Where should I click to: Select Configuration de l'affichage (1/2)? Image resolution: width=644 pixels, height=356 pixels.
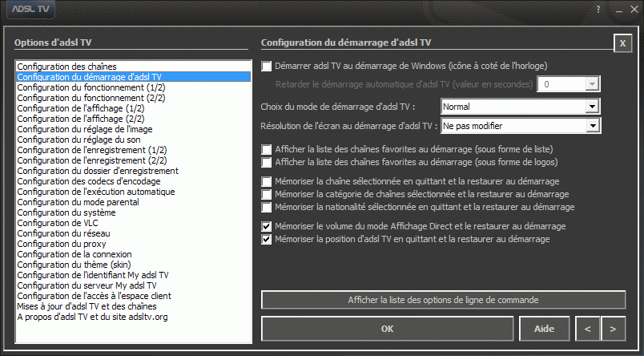pos(134,108)
